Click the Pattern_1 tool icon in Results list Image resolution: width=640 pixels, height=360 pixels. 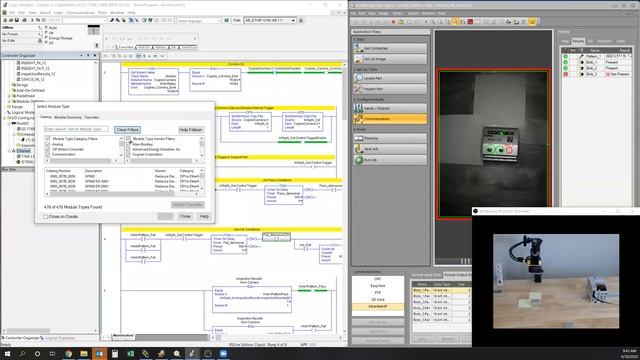(582, 56)
